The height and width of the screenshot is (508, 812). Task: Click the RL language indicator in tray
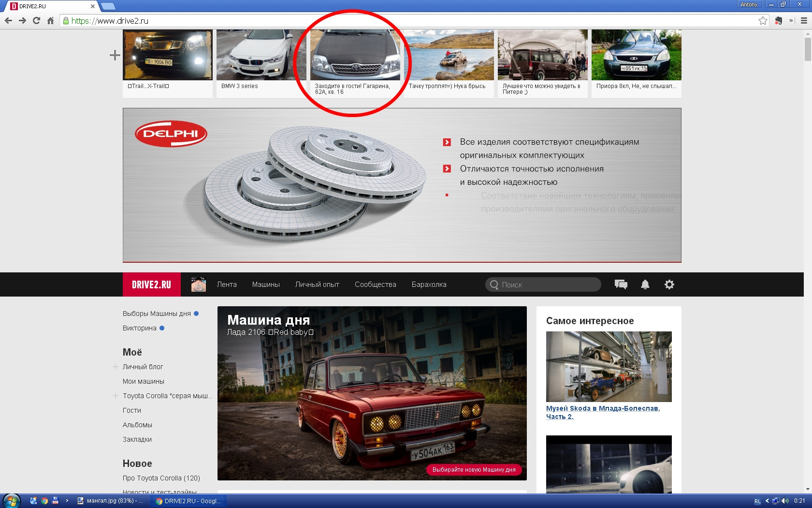[757, 501]
